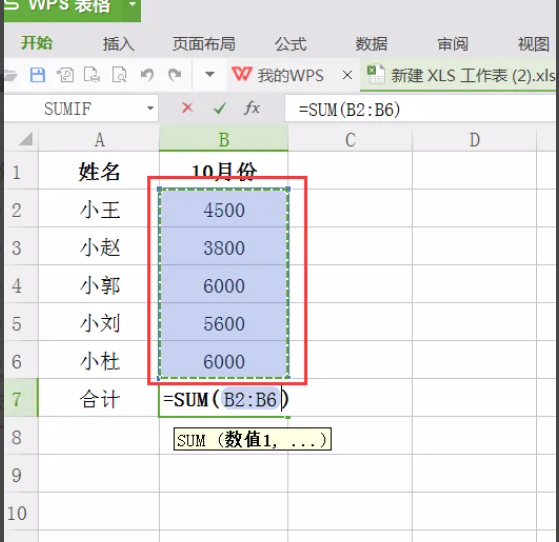The width and height of the screenshot is (559, 542).
Task: Select column D header
Action: click(474, 140)
